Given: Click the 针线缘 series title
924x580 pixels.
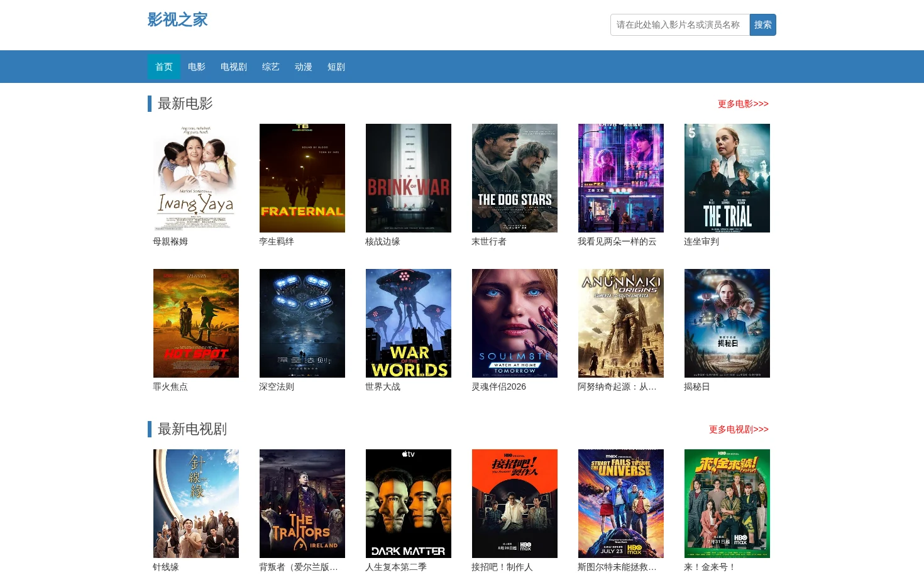Looking at the screenshot, I should [166, 567].
